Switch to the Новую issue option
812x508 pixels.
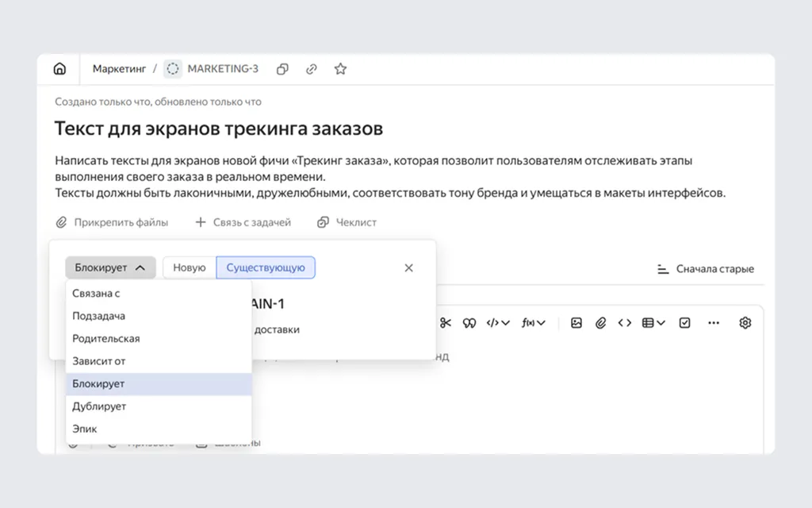(190, 267)
